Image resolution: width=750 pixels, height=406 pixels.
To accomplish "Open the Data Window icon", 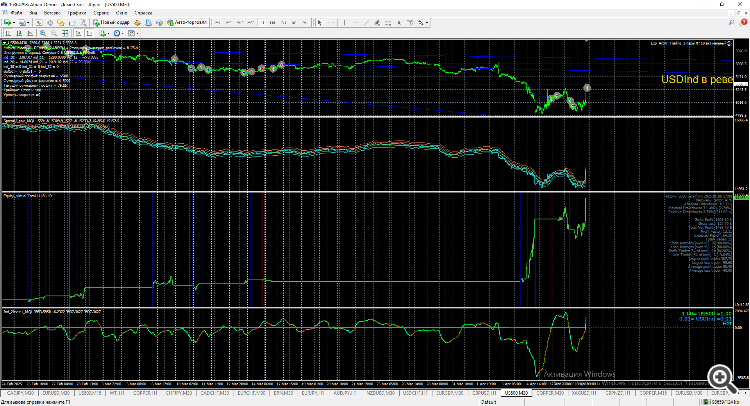I will click(50, 22).
